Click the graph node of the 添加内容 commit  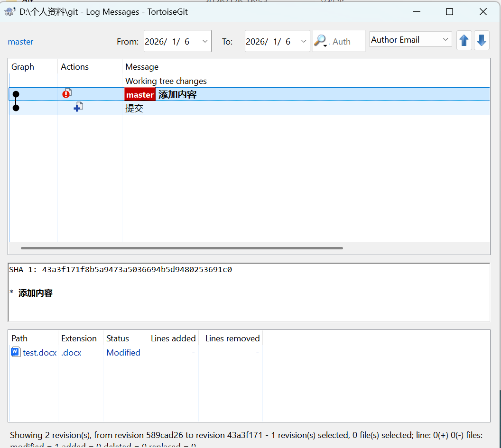pyautogui.click(x=16, y=94)
